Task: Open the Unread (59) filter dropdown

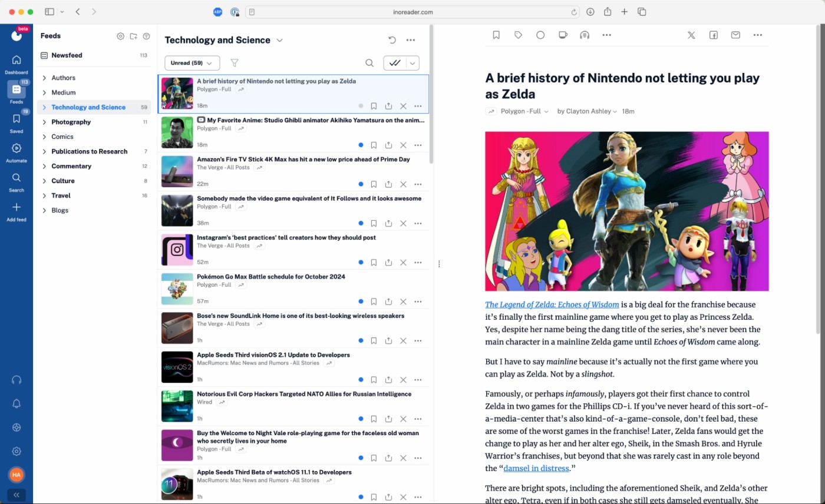Action: pos(192,63)
